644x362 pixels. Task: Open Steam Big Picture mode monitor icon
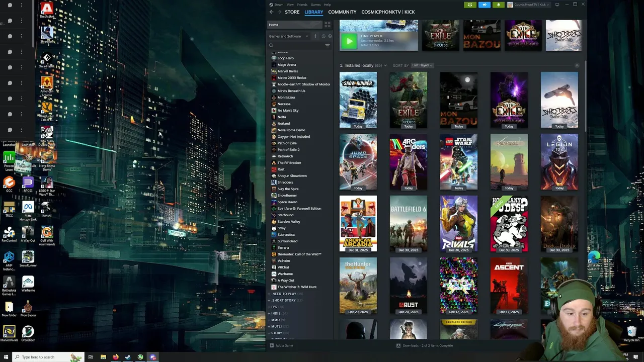click(557, 5)
